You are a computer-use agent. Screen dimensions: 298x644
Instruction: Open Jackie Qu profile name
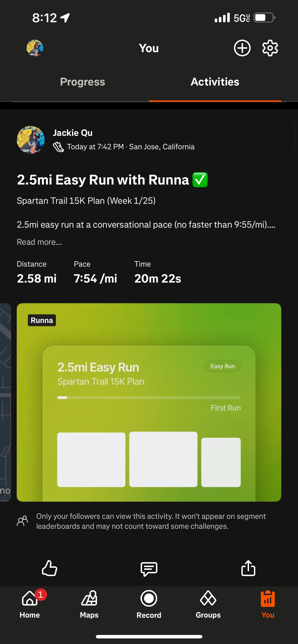coord(73,133)
